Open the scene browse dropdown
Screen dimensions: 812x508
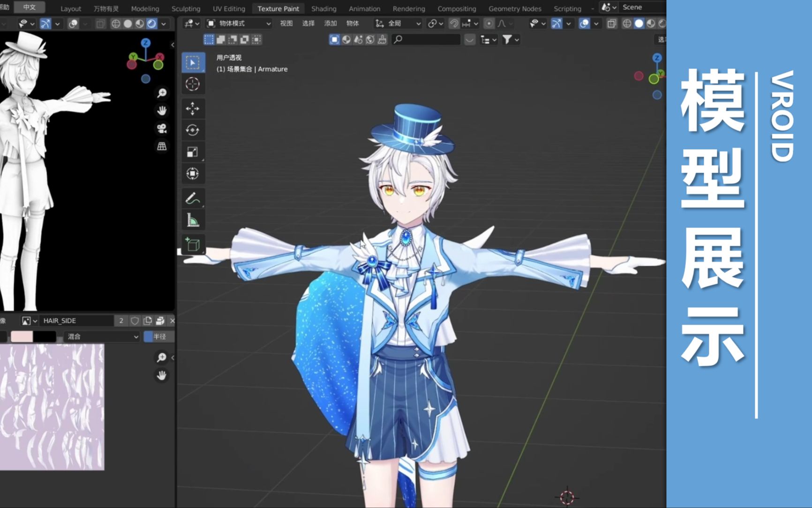609,8
